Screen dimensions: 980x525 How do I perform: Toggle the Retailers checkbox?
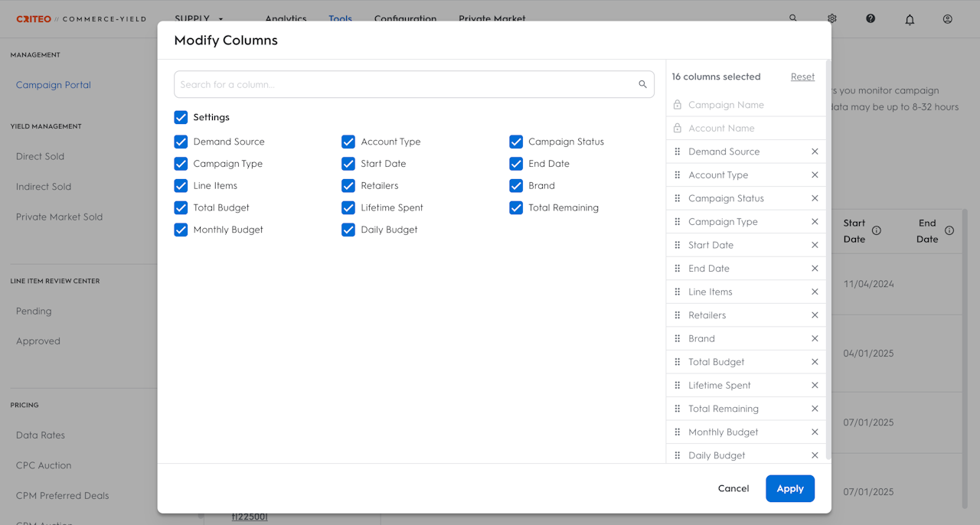point(348,185)
